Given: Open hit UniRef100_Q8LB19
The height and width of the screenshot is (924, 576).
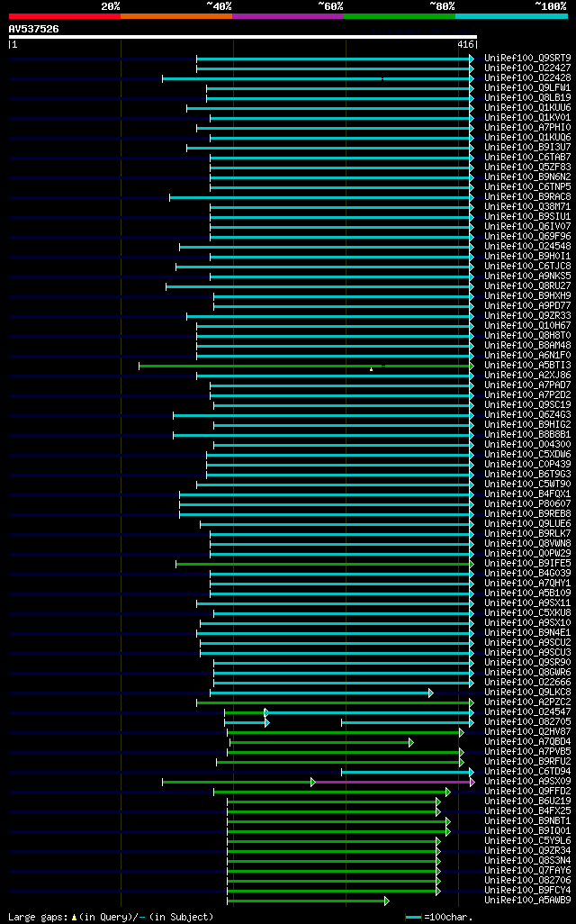Looking at the screenshot, I should pos(527,98).
